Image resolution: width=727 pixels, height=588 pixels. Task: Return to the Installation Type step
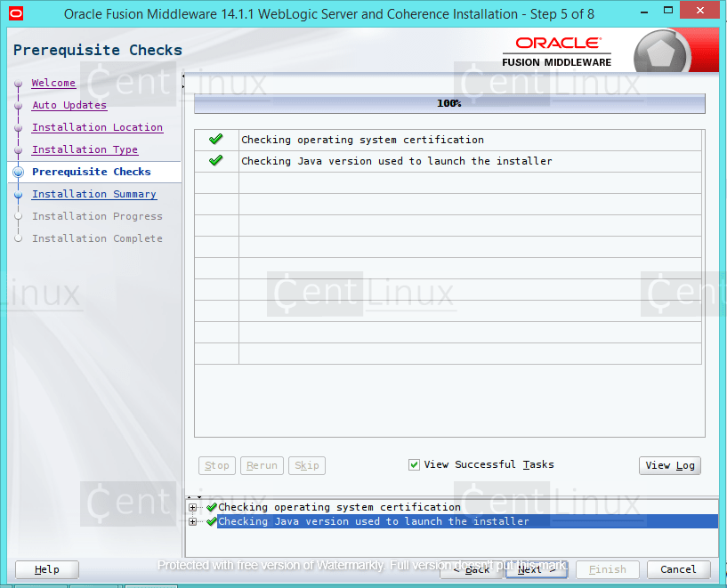click(85, 149)
